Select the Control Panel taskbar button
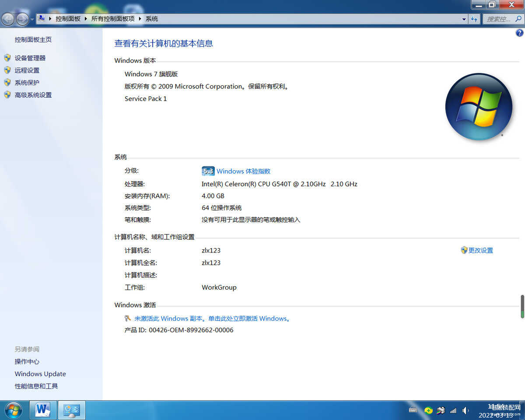Viewport: 525px width, 420px height. coord(71,410)
